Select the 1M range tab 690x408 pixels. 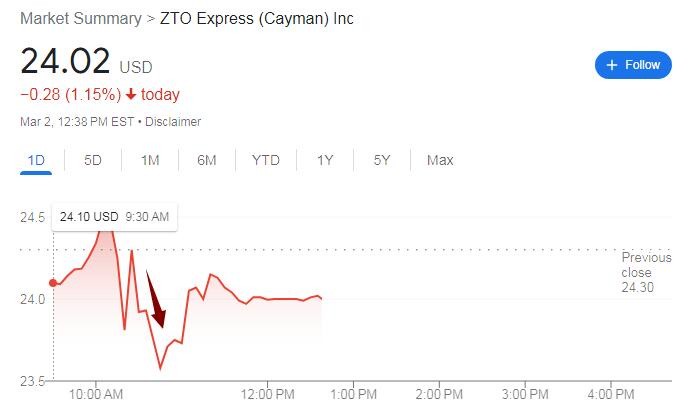click(150, 160)
